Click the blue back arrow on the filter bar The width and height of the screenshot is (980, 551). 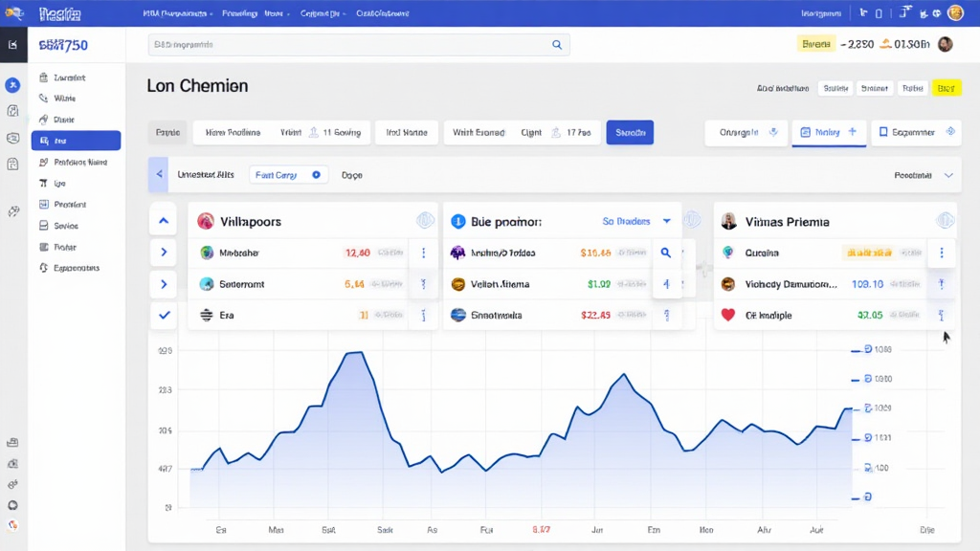160,175
